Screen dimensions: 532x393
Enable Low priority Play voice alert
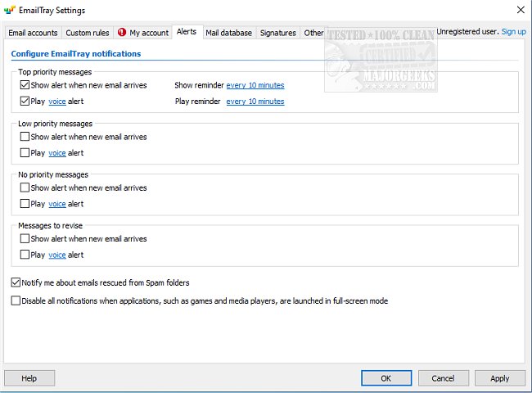click(x=25, y=153)
